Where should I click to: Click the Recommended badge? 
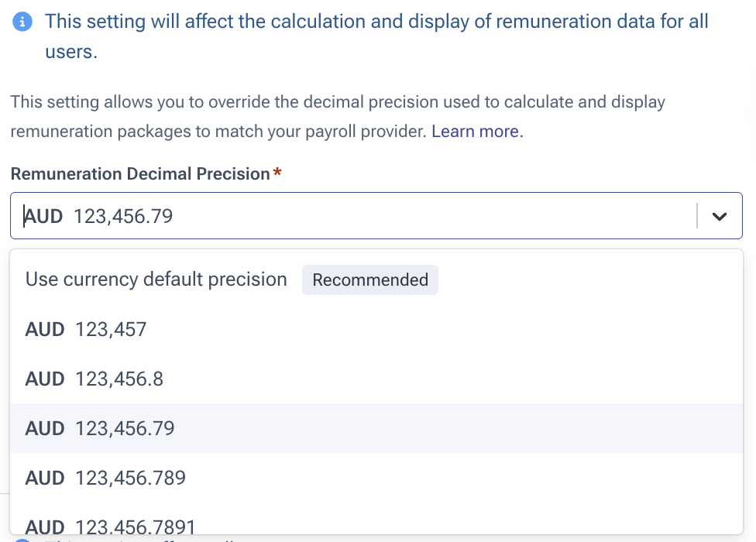coord(370,280)
